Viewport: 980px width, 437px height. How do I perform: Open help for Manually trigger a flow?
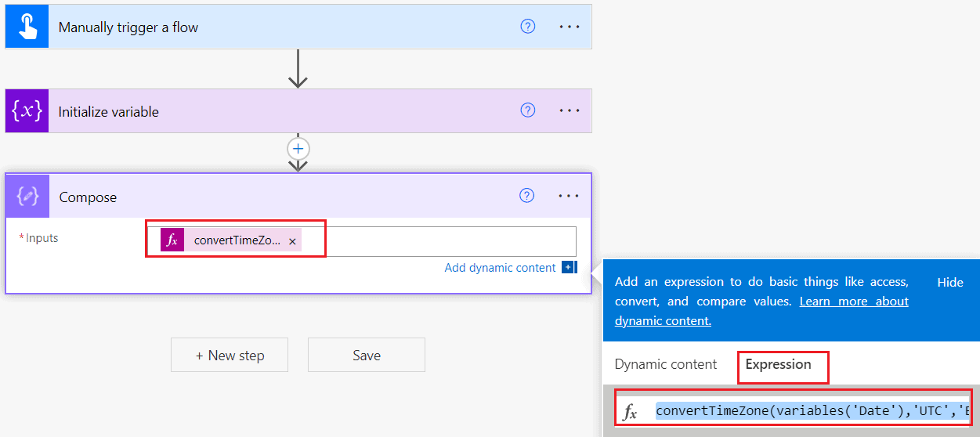pos(528,27)
